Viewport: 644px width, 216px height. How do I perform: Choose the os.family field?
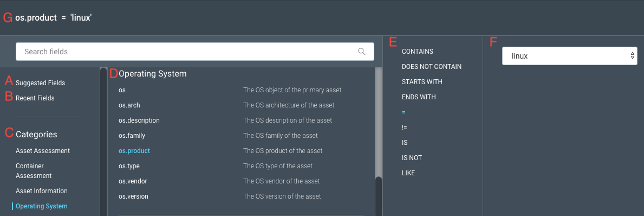tap(132, 135)
